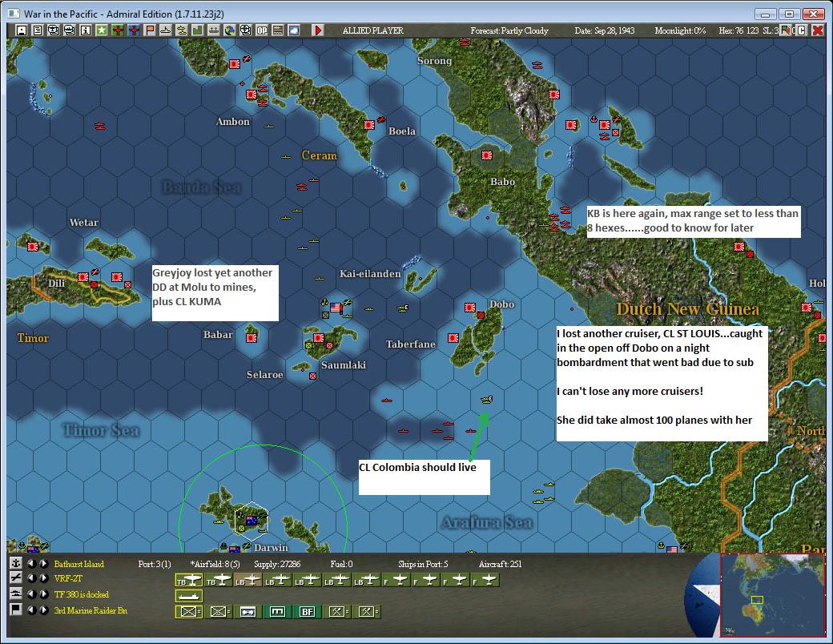Click the Japanese base flag at Boela

(369, 125)
